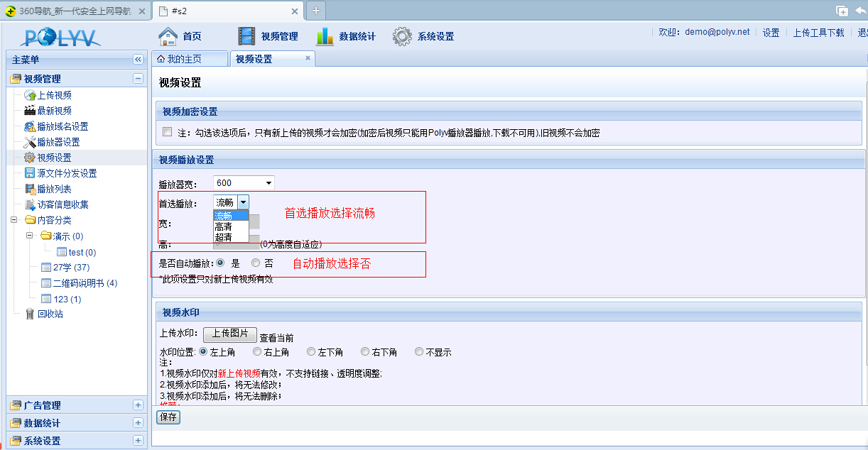This screenshot has width=868, height=450.
Task: Open 上传工具下载 link in header
Action: click(x=818, y=33)
